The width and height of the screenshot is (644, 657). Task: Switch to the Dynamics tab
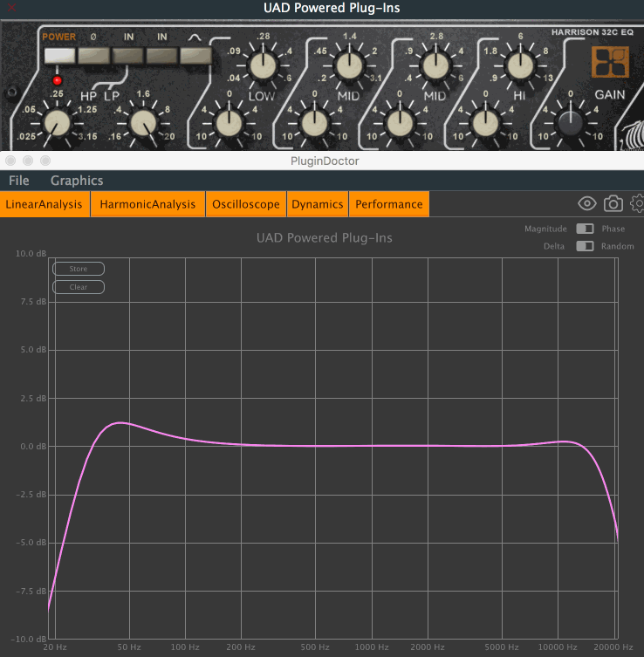317,204
